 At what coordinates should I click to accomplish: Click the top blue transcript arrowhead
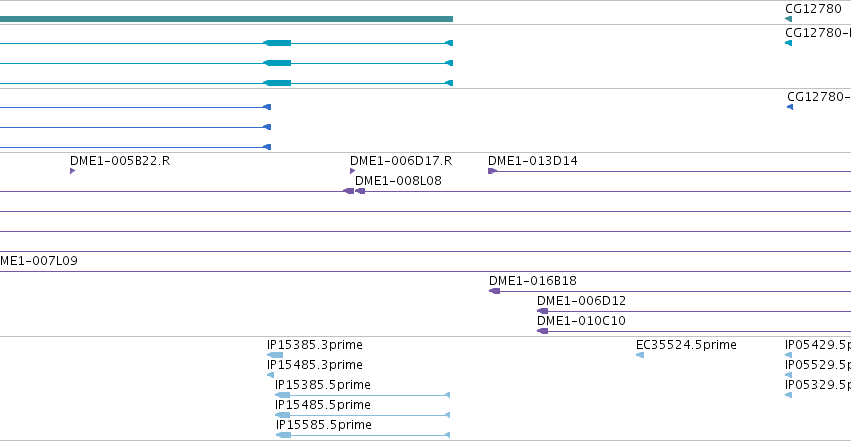267,107
